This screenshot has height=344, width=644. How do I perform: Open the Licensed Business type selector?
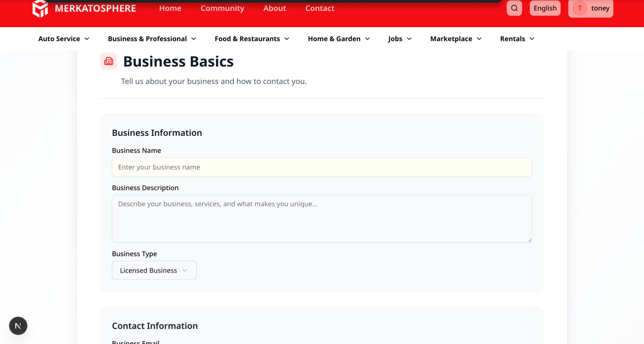pos(154,270)
